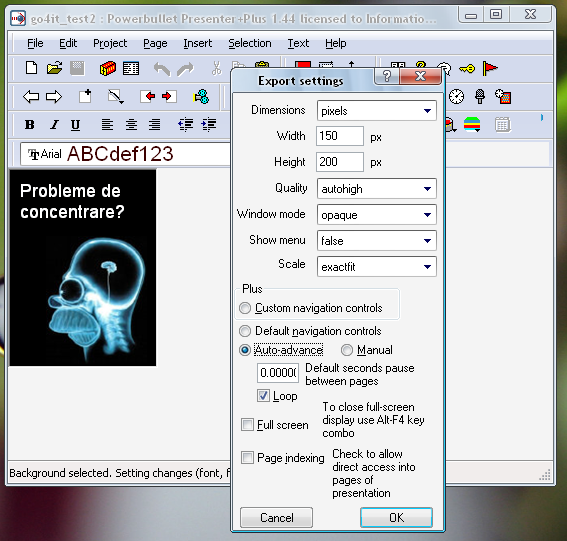Open the Dimensions pixels dropdown

click(x=377, y=111)
